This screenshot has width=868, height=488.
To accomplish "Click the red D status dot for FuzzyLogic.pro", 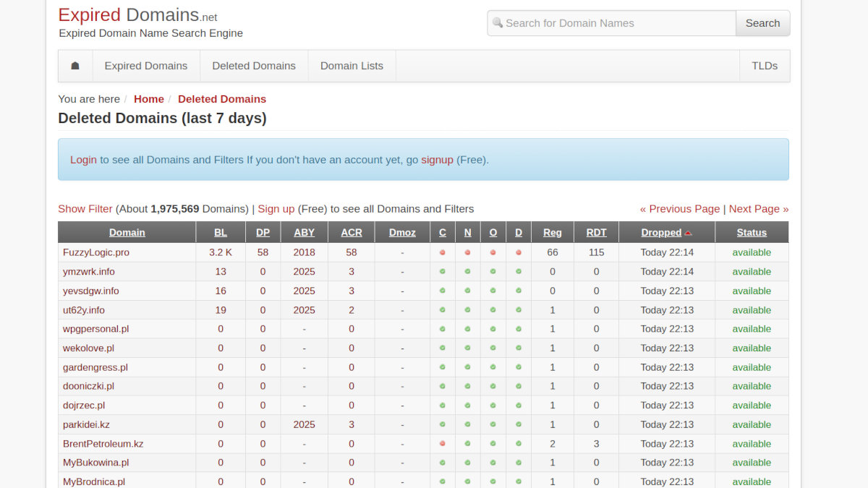I will click(519, 252).
